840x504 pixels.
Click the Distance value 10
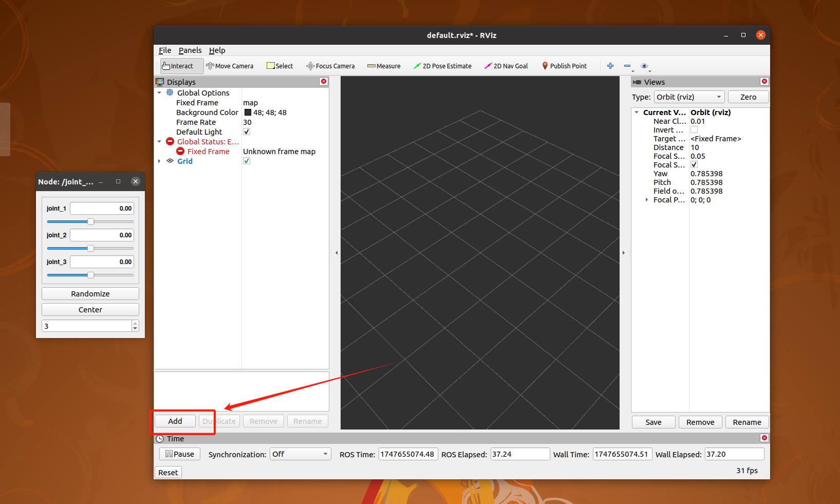tap(695, 147)
